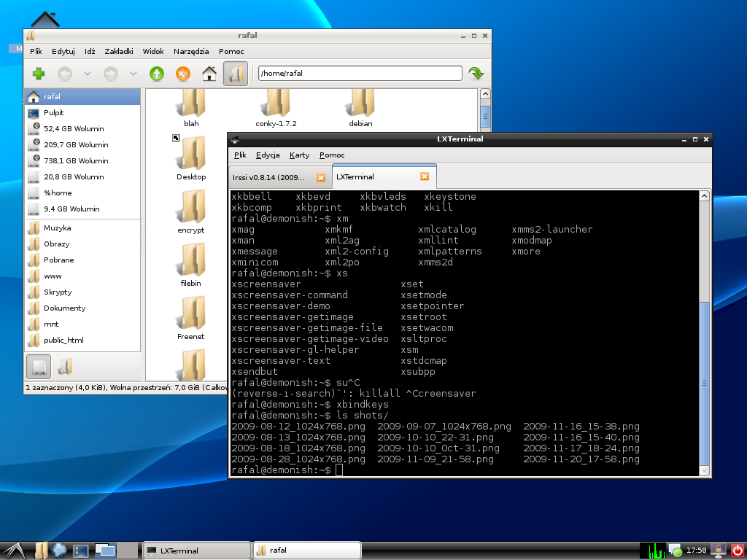Image resolution: width=747 pixels, height=560 pixels.
Task: Toggle the side pane folder view button
Action: 65,366
